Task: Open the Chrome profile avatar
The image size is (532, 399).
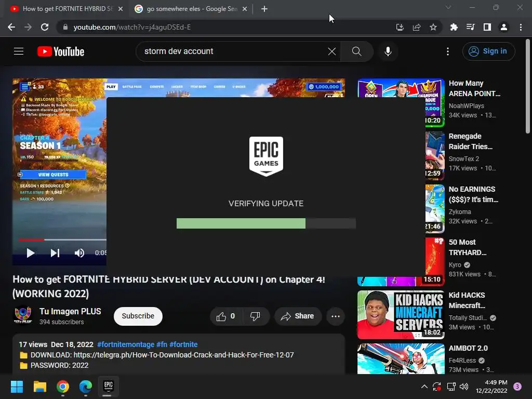Action: [x=504, y=27]
